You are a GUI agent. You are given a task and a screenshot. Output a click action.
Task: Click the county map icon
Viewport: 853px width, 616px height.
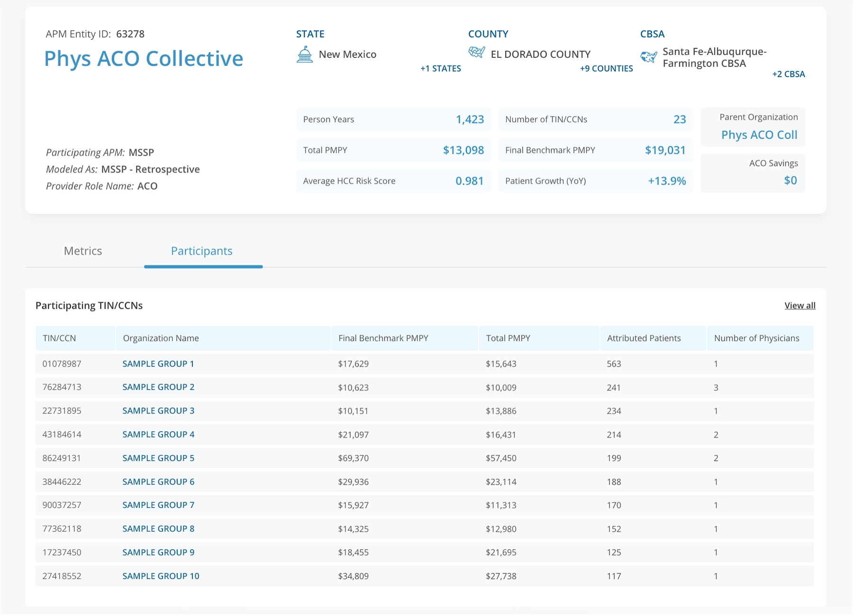pos(477,52)
